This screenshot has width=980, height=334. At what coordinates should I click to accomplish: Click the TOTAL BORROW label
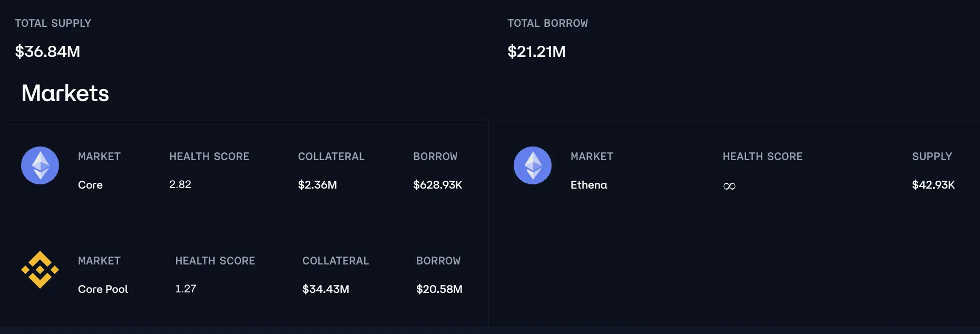pyautogui.click(x=548, y=23)
